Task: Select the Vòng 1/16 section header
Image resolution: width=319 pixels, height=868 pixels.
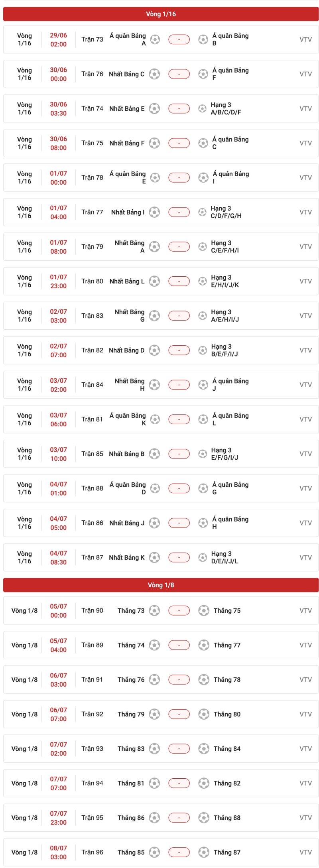Action: (161, 14)
